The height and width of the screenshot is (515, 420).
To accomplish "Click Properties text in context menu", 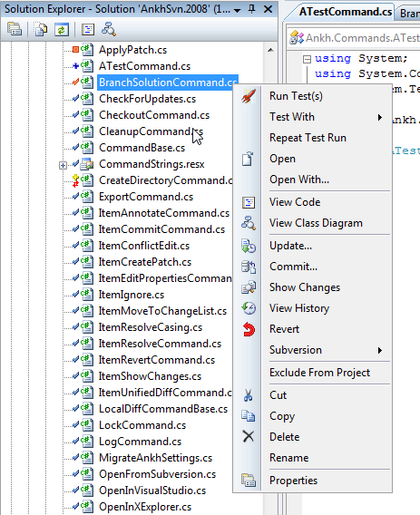I will (x=294, y=481).
